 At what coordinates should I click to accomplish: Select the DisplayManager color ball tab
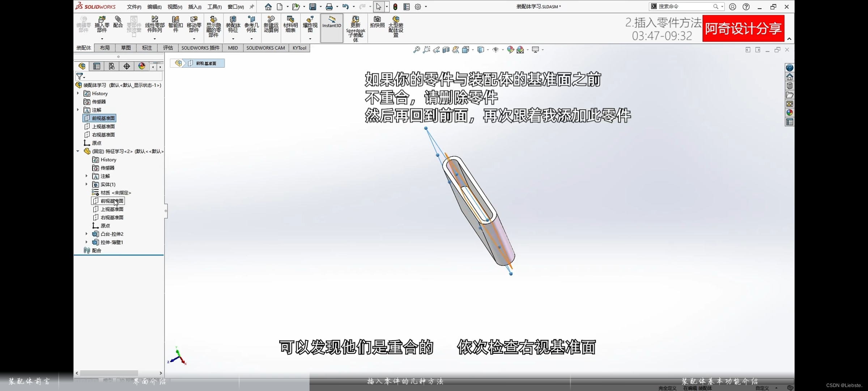[142, 66]
